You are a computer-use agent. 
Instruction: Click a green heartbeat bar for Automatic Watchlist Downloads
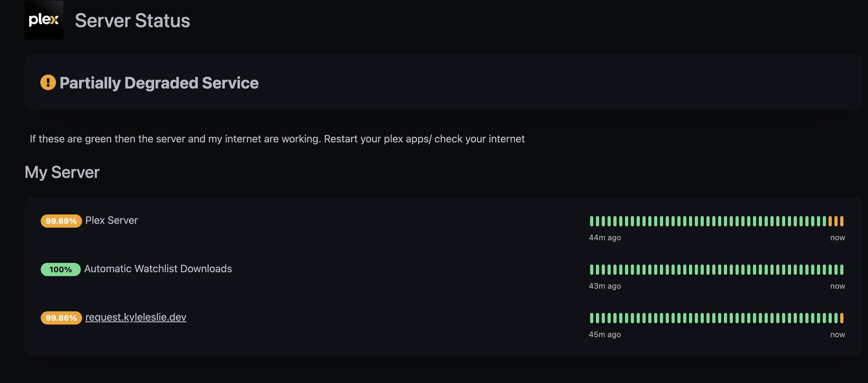pyautogui.click(x=708, y=269)
